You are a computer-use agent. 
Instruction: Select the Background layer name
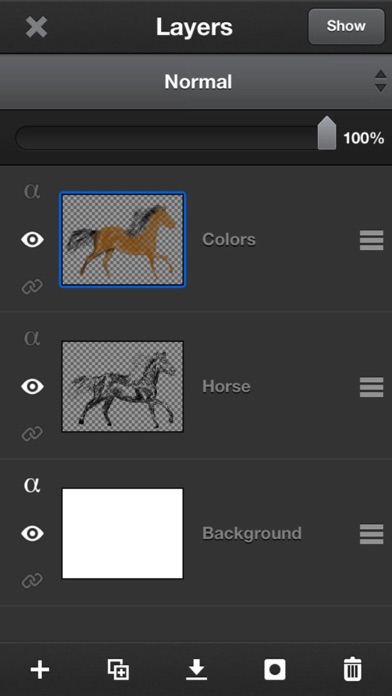252,533
